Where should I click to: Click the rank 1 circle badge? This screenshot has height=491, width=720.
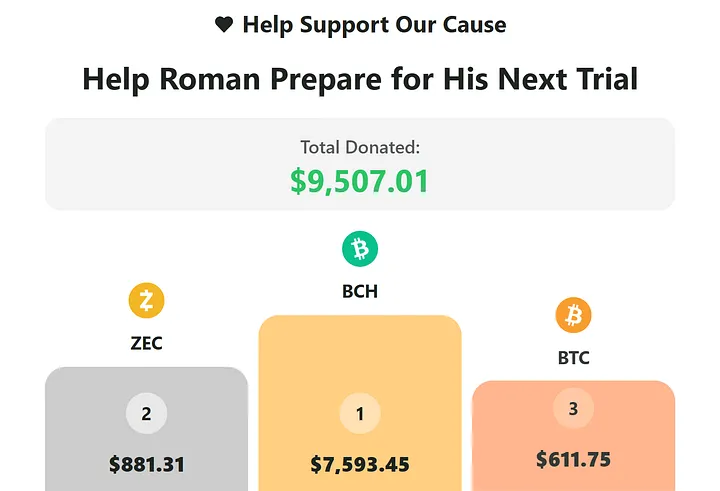(x=360, y=413)
